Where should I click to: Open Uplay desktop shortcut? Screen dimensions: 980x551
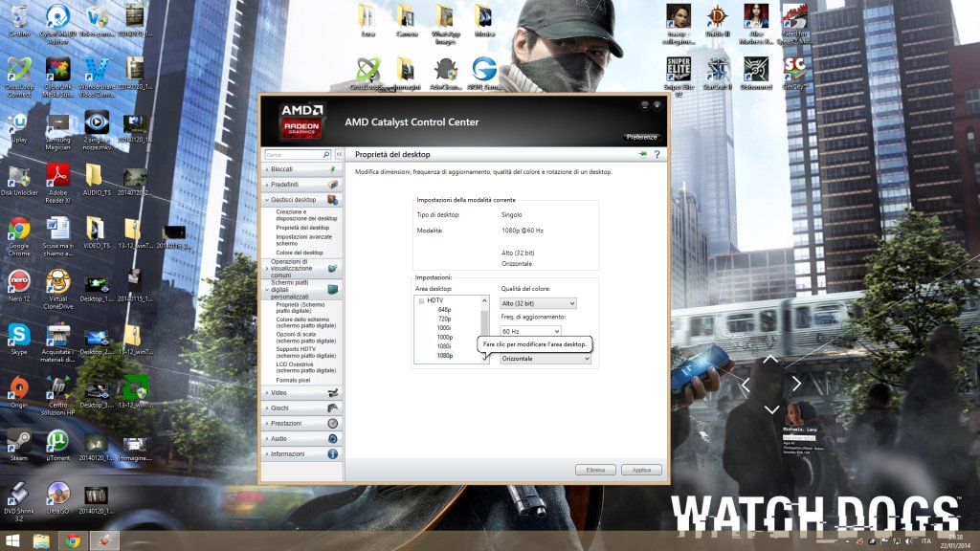click(19, 128)
